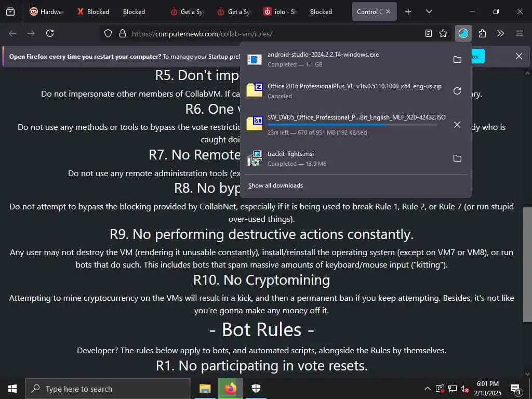Click the R10 No Cryptomining heading
532x399 pixels.
pyautogui.click(x=262, y=280)
